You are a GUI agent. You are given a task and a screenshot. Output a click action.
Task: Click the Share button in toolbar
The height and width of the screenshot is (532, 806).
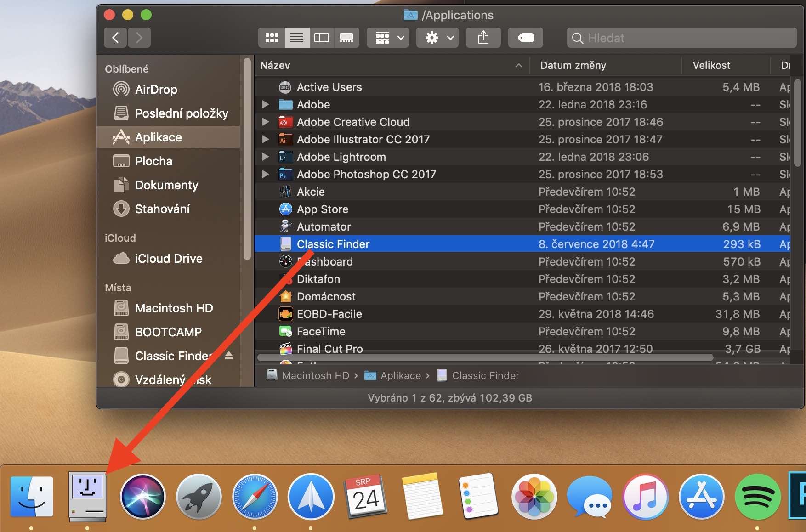(x=483, y=38)
